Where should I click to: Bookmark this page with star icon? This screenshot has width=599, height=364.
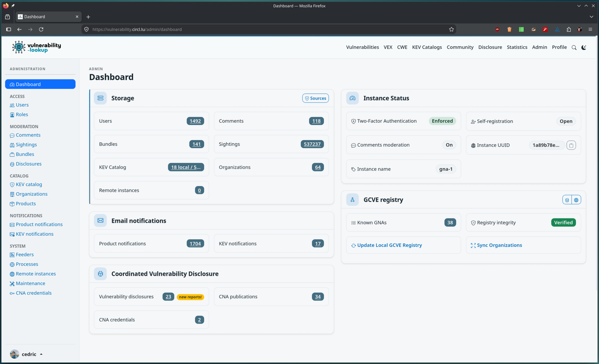tap(451, 29)
